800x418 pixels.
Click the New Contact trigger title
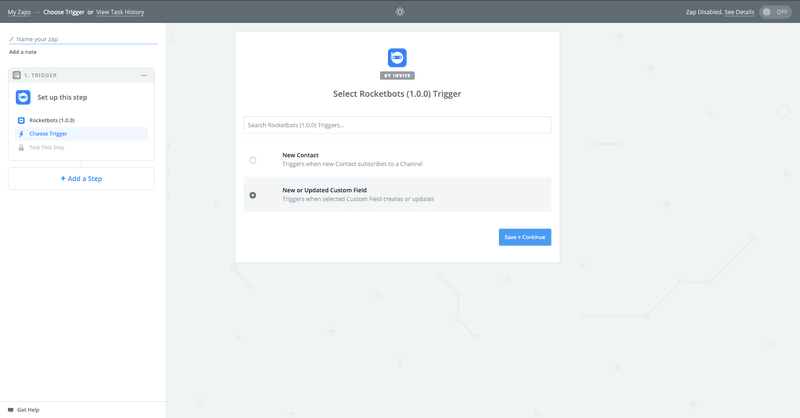301,155
